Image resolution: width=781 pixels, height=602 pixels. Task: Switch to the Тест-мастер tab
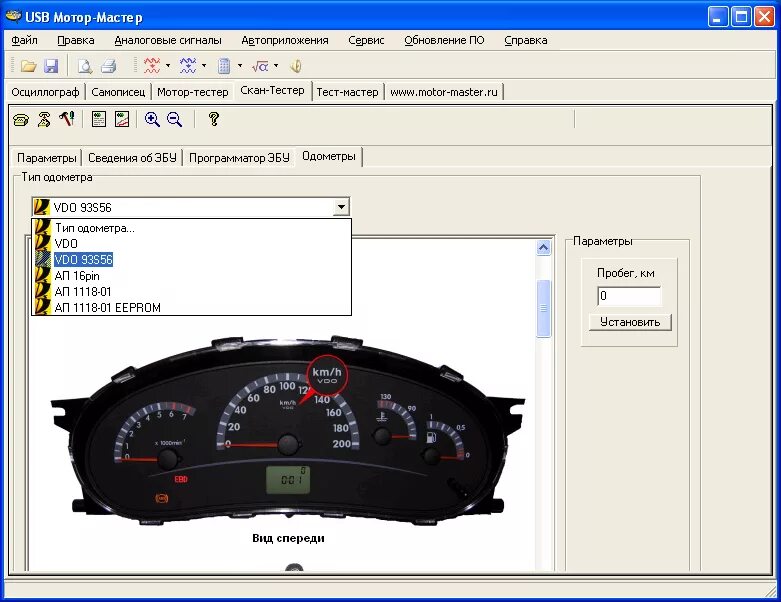pyautogui.click(x=347, y=92)
